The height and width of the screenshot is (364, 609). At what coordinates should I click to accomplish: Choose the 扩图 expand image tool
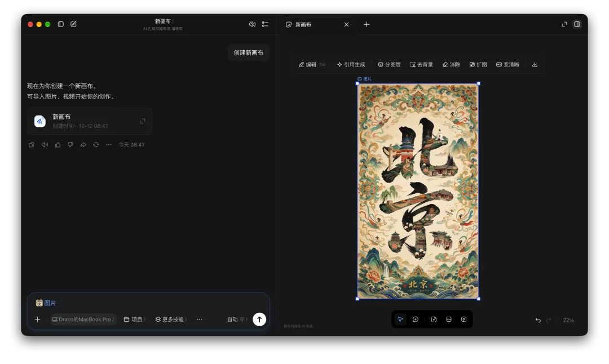478,64
